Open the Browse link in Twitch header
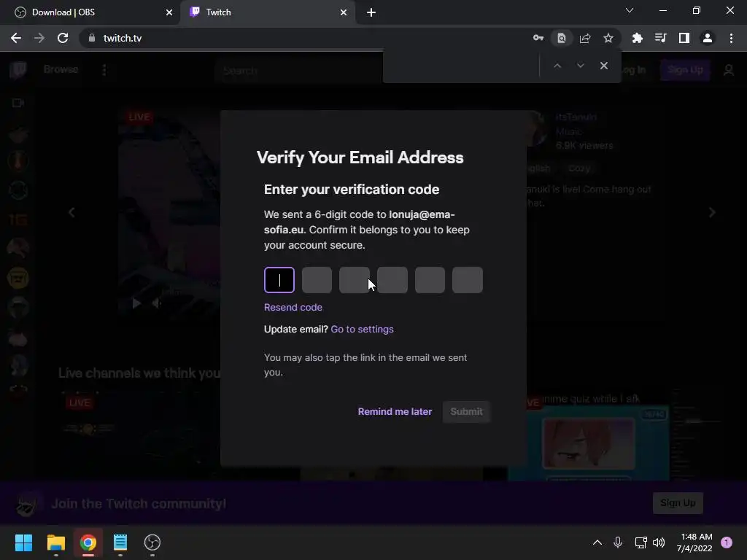Screen dimensions: 747x560 tap(61, 69)
